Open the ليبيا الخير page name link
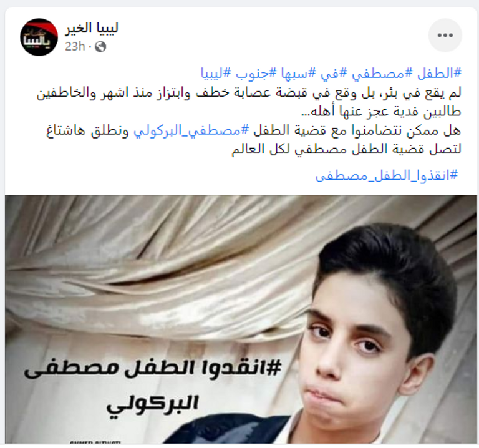Image resolution: width=479 pixels, height=448 pixels. pyautogui.click(x=91, y=28)
